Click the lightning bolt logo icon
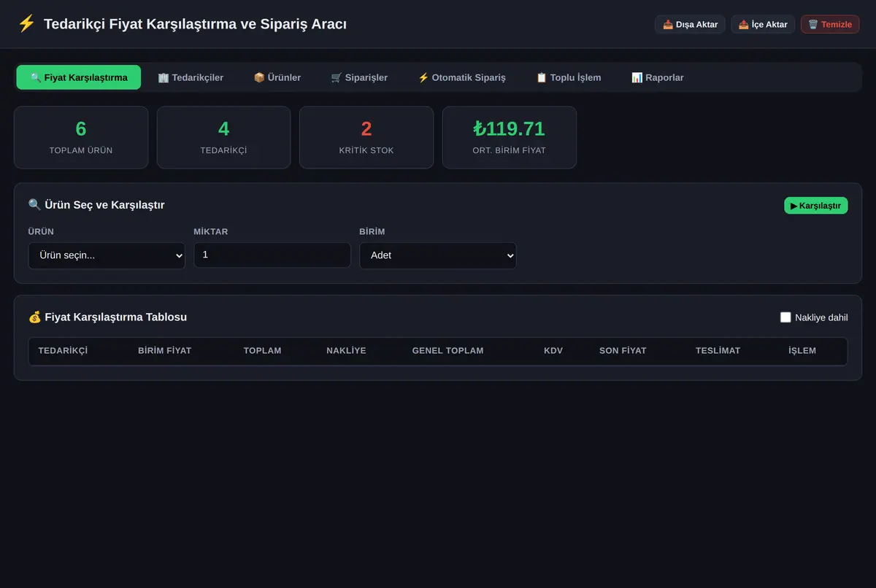 [26, 23]
